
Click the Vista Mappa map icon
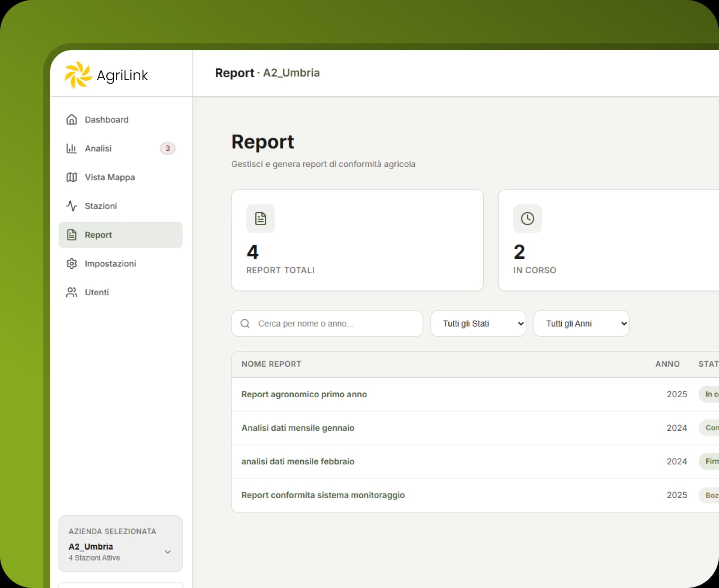(71, 177)
